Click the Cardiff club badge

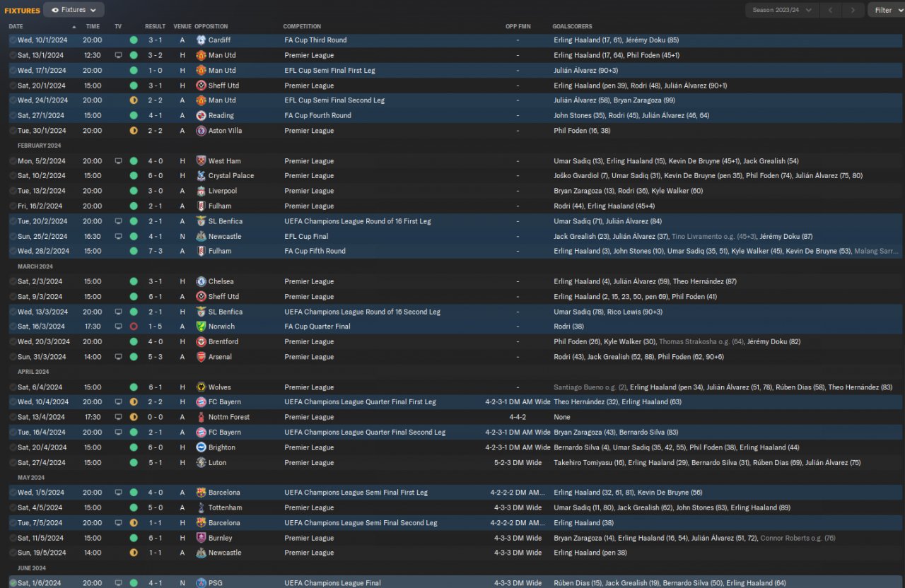(x=201, y=40)
